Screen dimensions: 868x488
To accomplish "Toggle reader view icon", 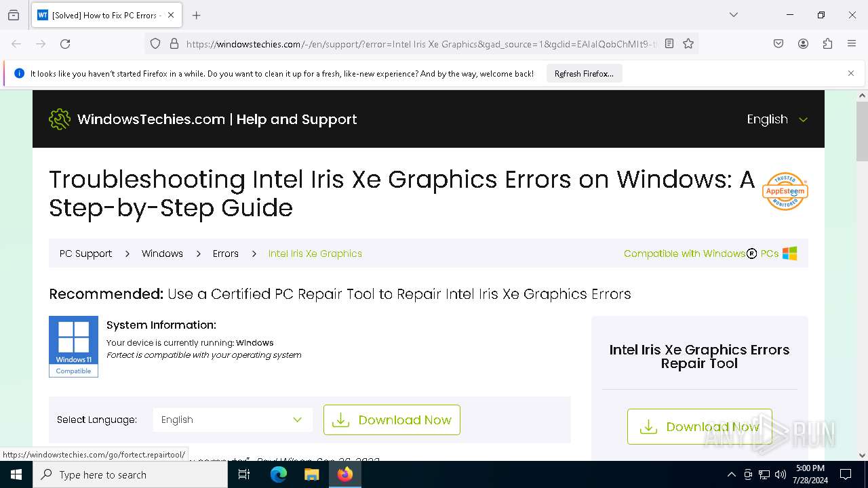I will coord(669,43).
